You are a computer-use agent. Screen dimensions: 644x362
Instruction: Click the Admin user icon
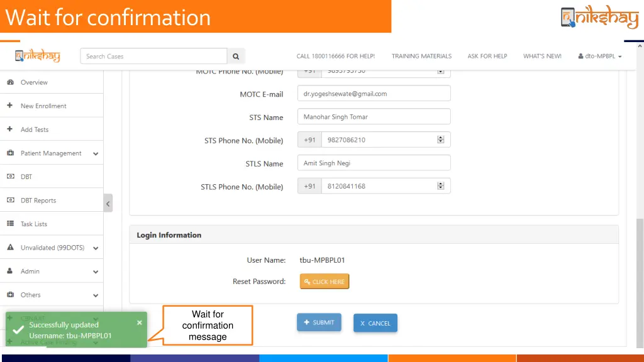coord(10,271)
